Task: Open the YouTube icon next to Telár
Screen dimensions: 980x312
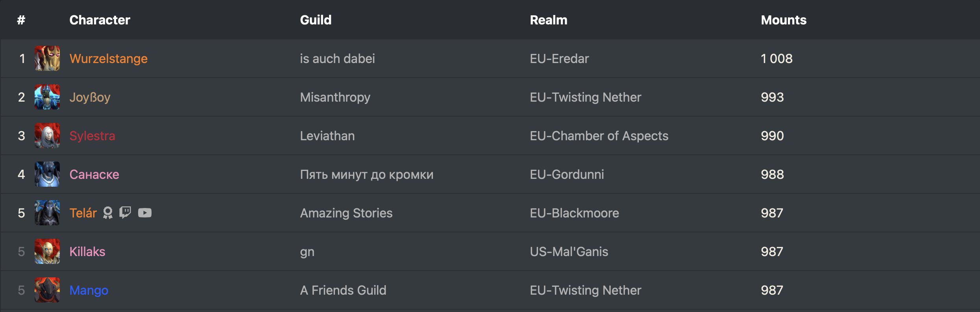Action: 145,213
